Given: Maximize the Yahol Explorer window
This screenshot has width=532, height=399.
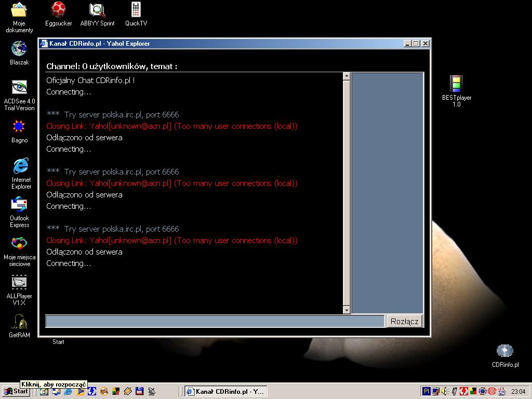Looking at the screenshot, I should 416,44.
